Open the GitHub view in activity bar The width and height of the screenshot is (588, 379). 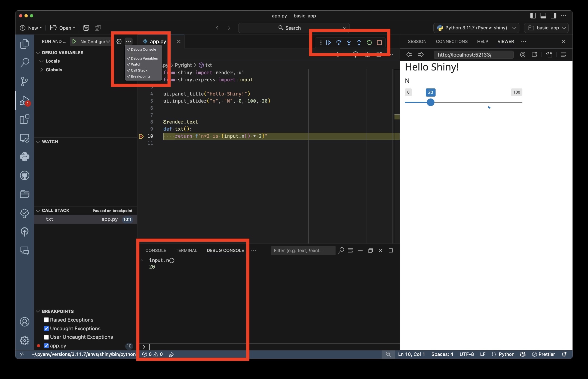(x=24, y=175)
